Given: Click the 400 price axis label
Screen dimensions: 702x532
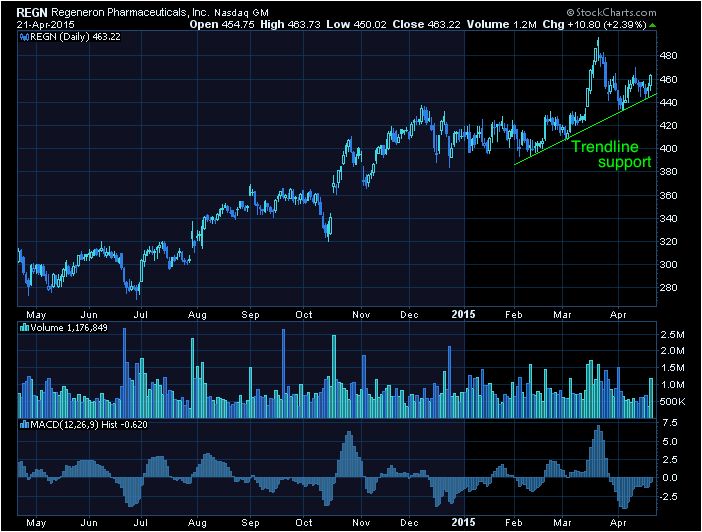Looking at the screenshot, I should pyautogui.click(x=668, y=149).
